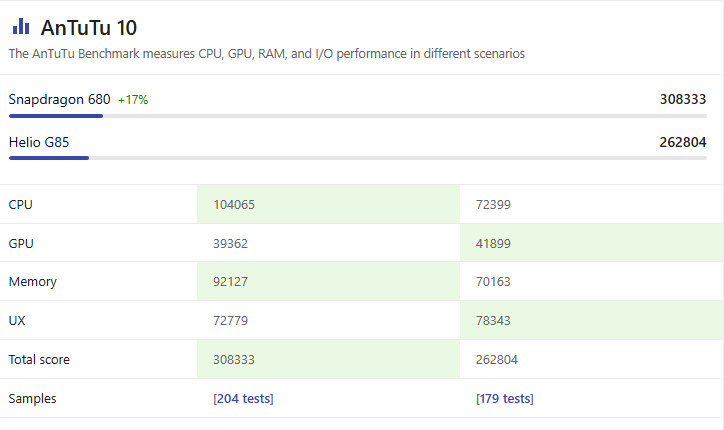The height and width of the screenshot is (430, 724).
Task: Click the AnTuTu 10 heading
Action: 89,28
